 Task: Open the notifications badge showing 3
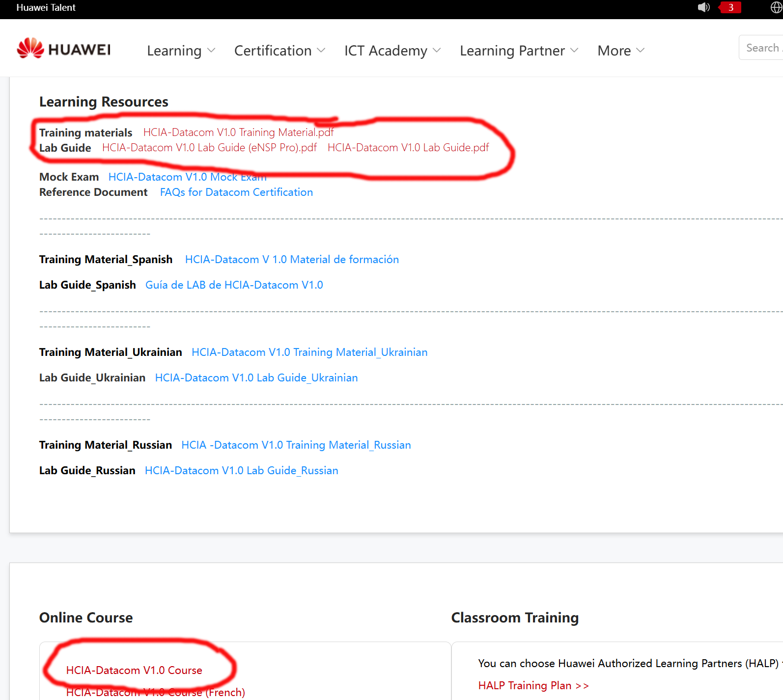click(x=730, y=7)
